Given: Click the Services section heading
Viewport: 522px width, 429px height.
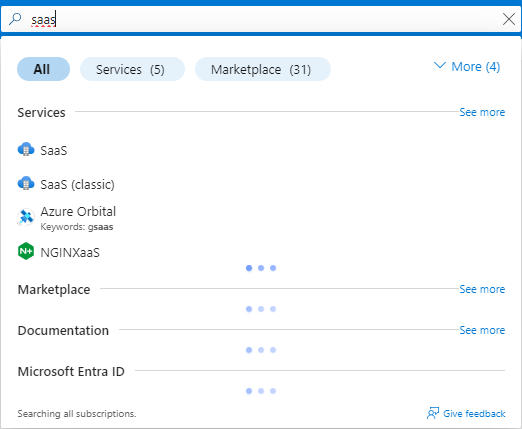Looking at the screenshot, I should 41,112.
